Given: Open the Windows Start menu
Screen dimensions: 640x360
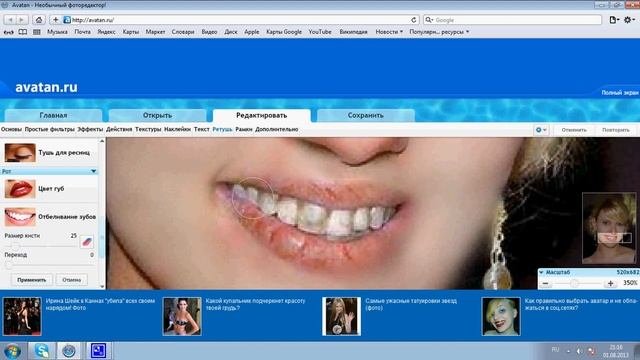Looking at the screenshot, I should (x=12, y=351).
